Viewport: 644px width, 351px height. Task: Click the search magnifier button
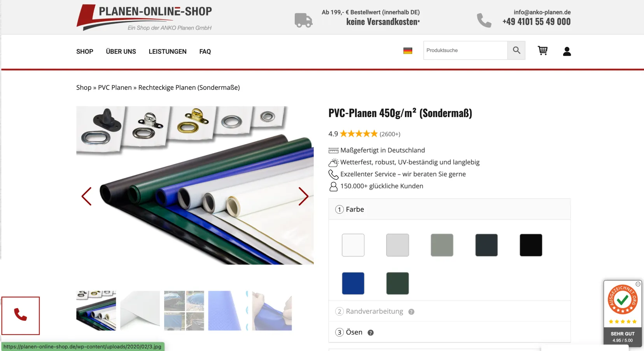tap(516, 50)
